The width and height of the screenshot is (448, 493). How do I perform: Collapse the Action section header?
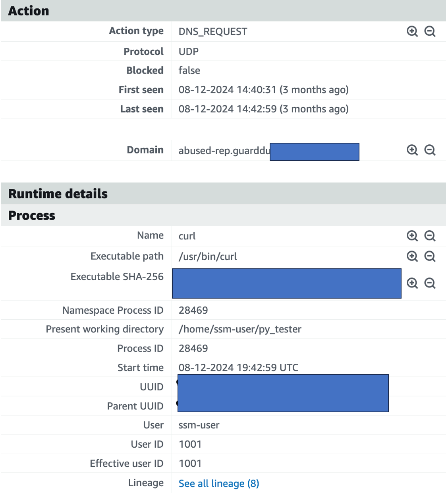click(x=28, y=11)
